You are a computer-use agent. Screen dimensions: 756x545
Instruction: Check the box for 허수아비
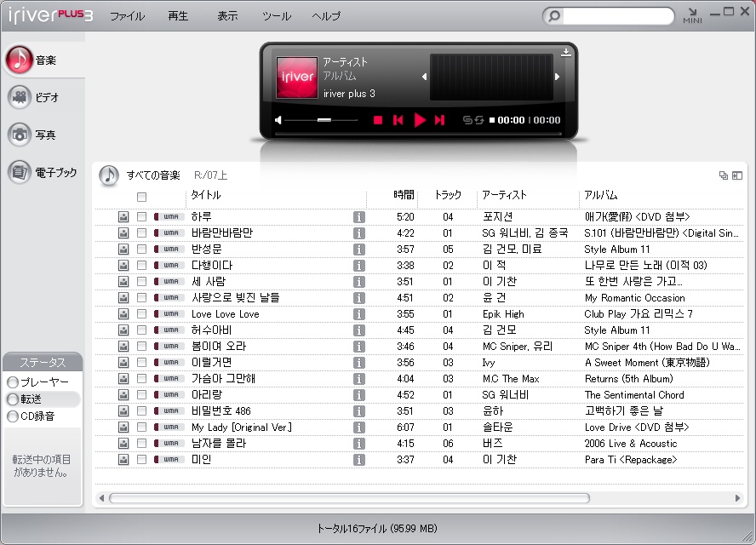pyautogui.click(x=141, y=330)
